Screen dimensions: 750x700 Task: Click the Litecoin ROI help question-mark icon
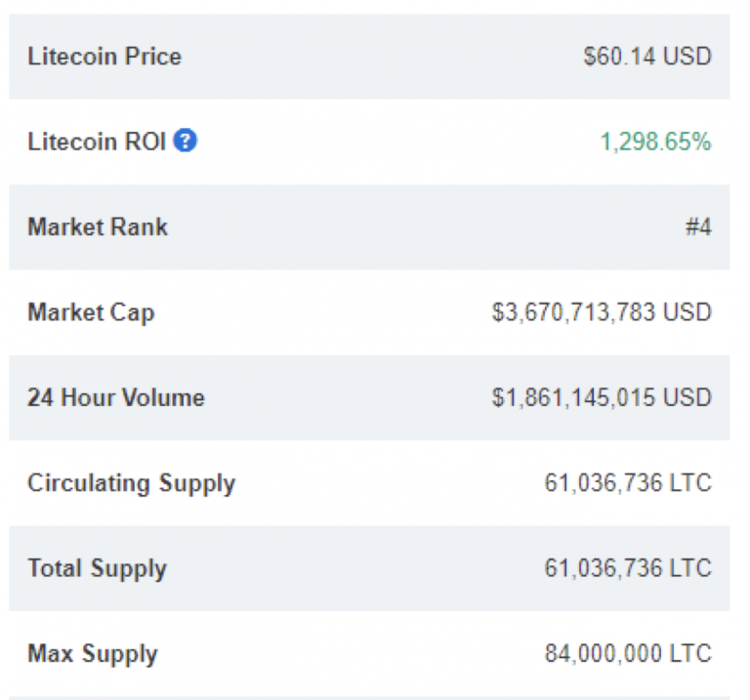pyautogui.click(x=185, y=141)
